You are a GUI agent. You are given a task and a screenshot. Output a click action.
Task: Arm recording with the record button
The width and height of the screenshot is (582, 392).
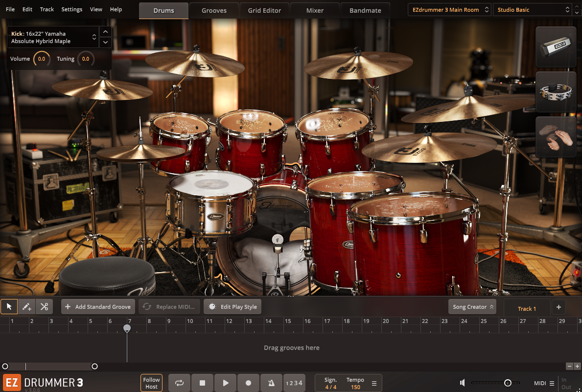pos(248,383)
